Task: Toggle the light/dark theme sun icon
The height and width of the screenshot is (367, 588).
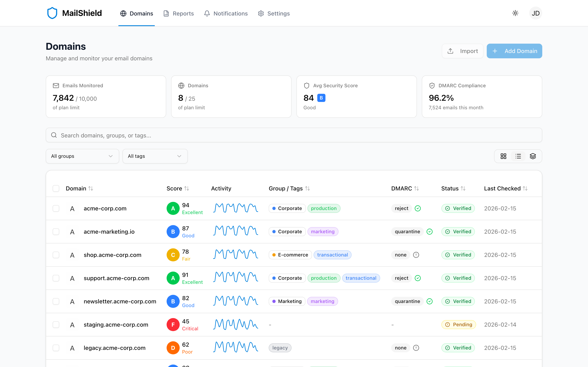Action: point(515,13)
